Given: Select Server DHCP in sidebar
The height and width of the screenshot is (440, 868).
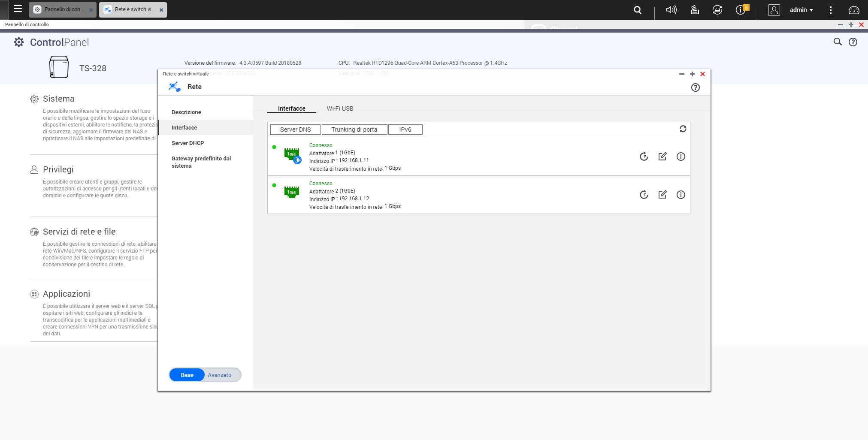Looking at the screenshot, I should pos(188,143).
